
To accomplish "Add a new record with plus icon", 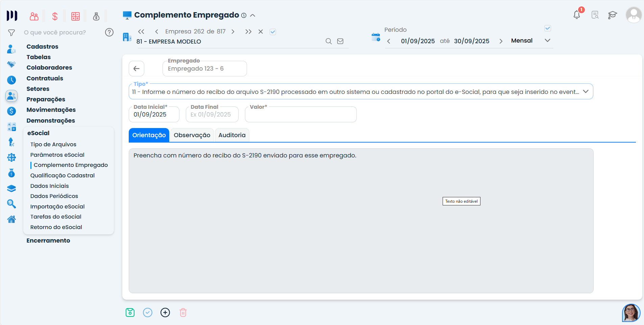I will pos(165,312).
